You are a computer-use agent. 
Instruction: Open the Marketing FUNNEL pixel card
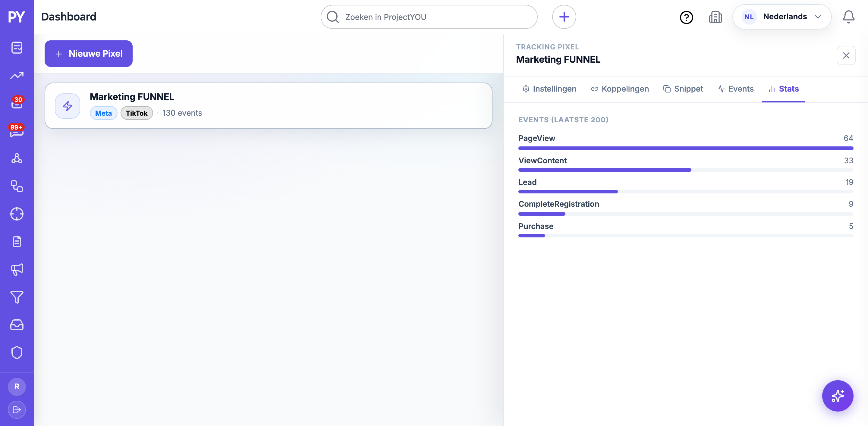(x=268, y=106)
